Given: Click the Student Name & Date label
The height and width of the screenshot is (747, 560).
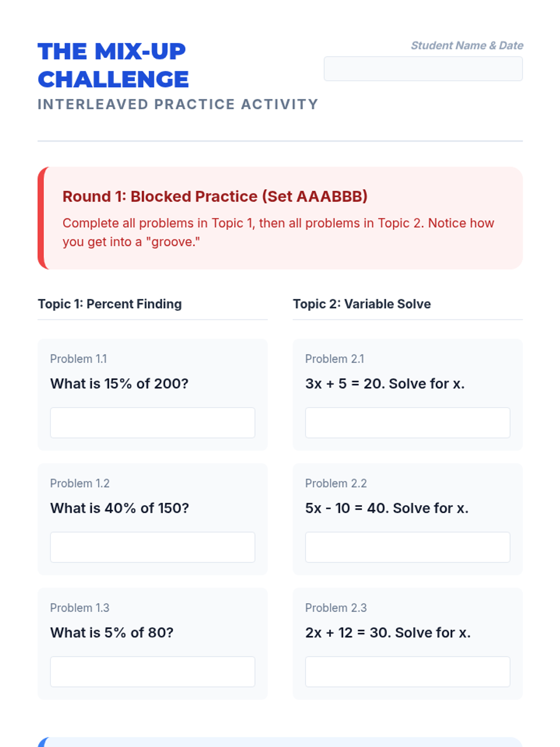Looking at the screenshot, I should point(467,45).
